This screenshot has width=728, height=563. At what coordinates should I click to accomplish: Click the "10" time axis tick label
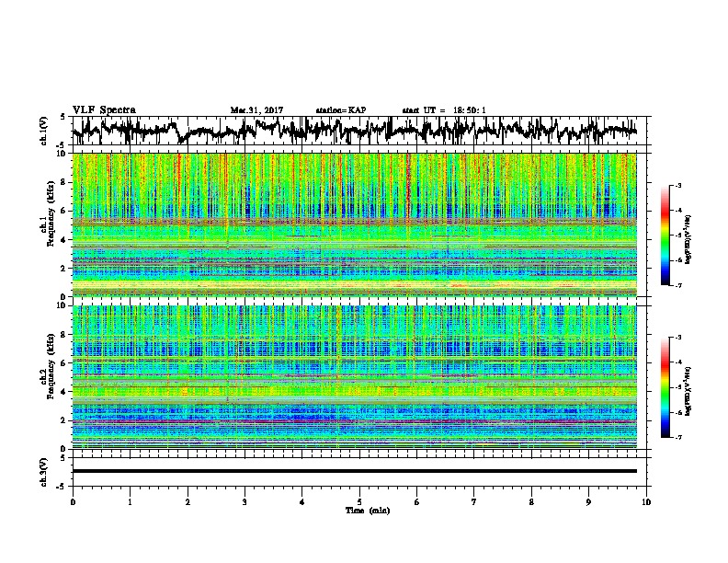(646, 502)
